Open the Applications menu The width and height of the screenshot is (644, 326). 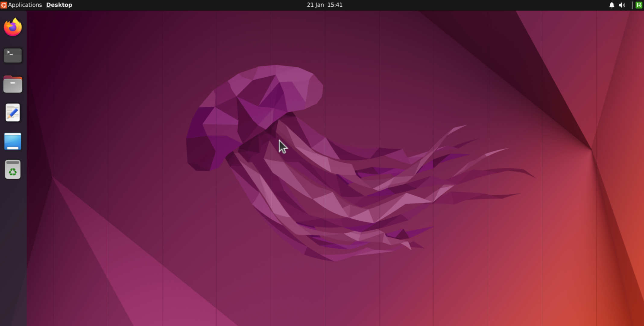pos(25,5)
